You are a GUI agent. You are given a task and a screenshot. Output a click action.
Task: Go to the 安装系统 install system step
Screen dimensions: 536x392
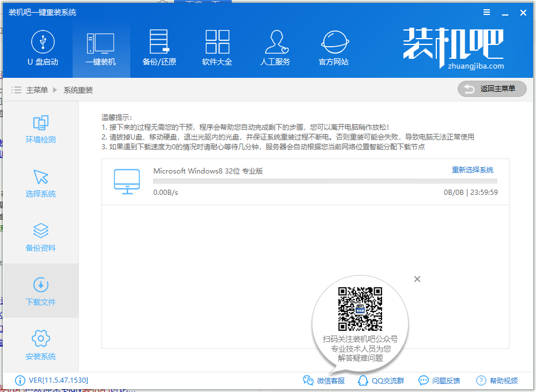point(41,345)
